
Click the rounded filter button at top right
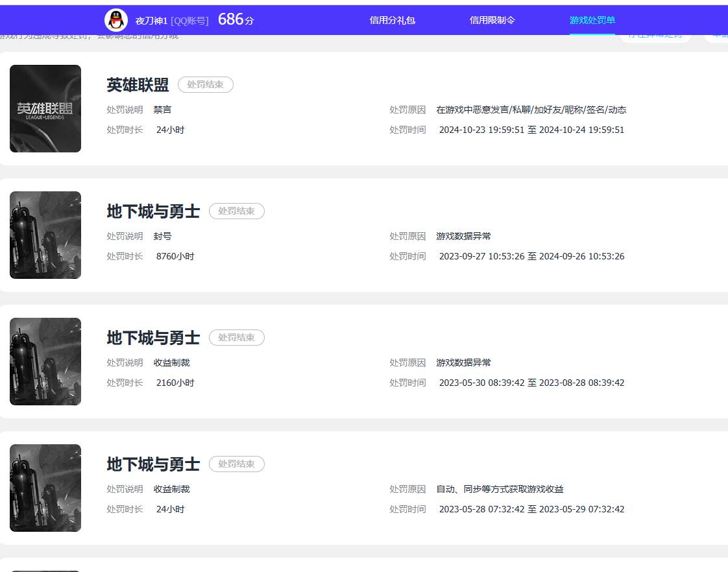tap(655, 36)
